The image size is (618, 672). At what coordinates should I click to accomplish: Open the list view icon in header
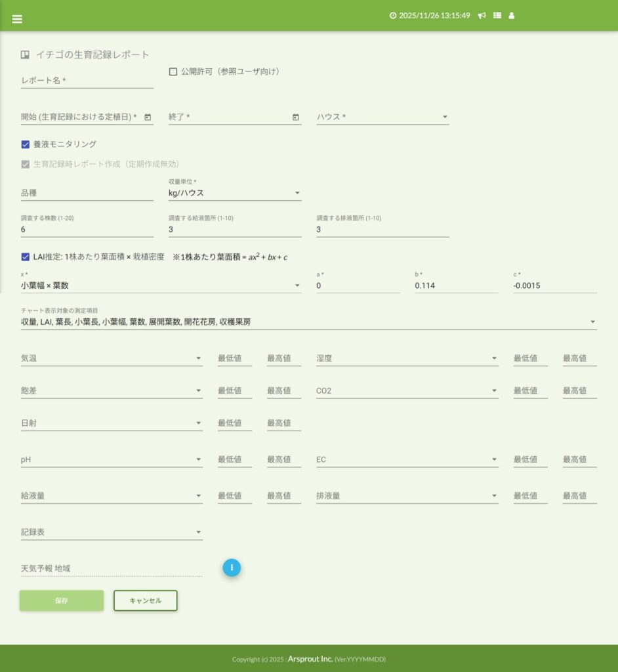coord(497,16)
